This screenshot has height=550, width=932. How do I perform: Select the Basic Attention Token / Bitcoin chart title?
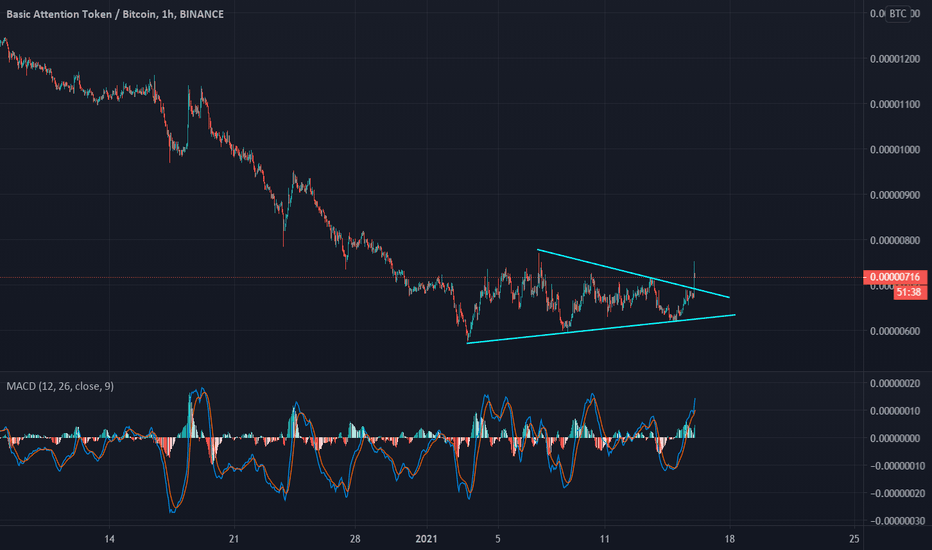[115, 14]
